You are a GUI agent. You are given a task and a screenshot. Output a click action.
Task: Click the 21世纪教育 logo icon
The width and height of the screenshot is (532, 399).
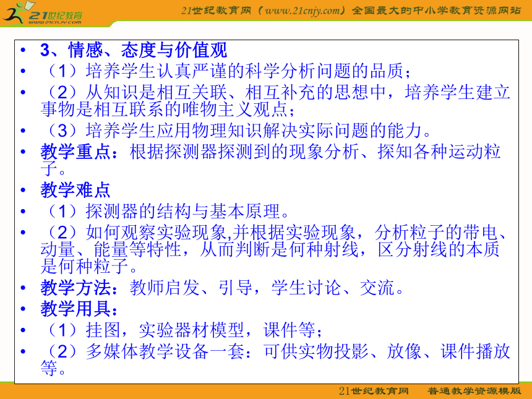point(42,13)
